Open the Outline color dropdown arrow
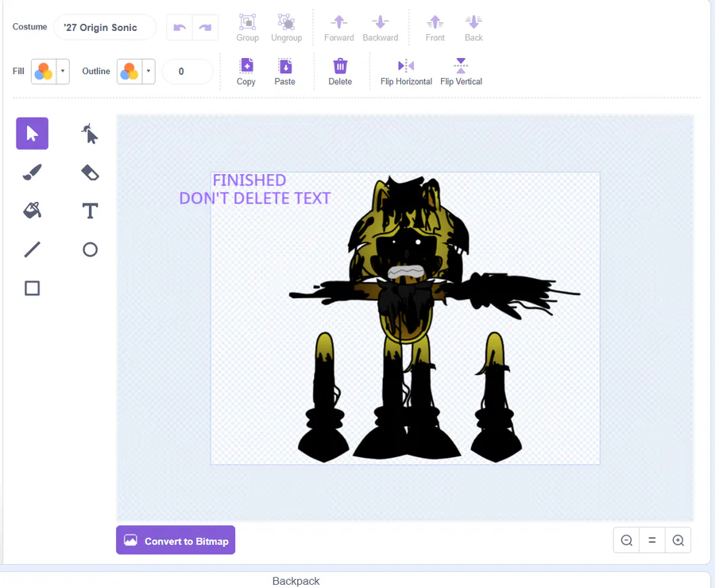Image resolution: width=715 pixels, height=588 pixels. (149, 72)
